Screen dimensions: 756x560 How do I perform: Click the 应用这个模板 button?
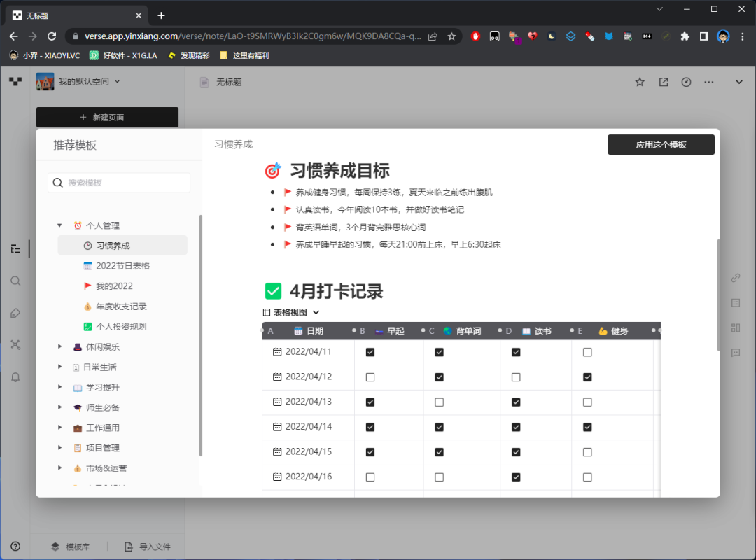tap(661, 144)
